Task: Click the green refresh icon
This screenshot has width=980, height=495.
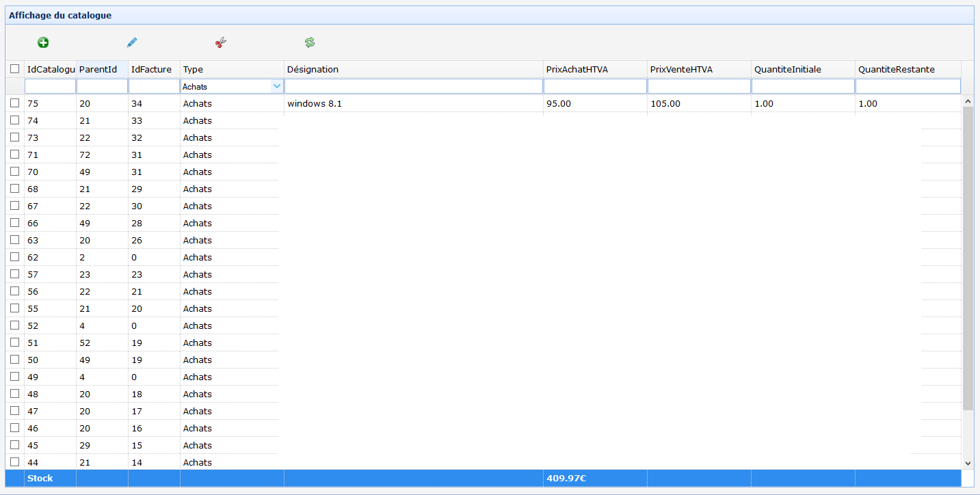Action: click(310, 43)
